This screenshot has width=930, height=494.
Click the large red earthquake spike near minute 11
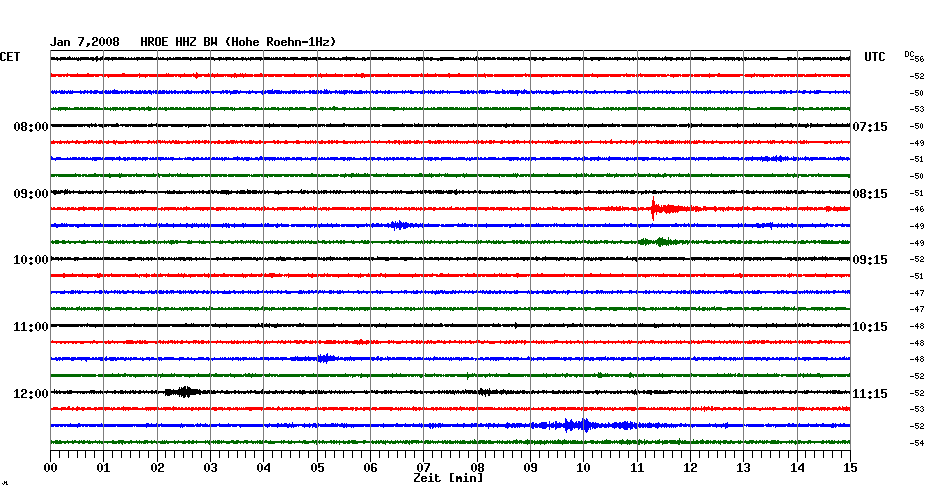pyautogui.click(x=654, y=209)
